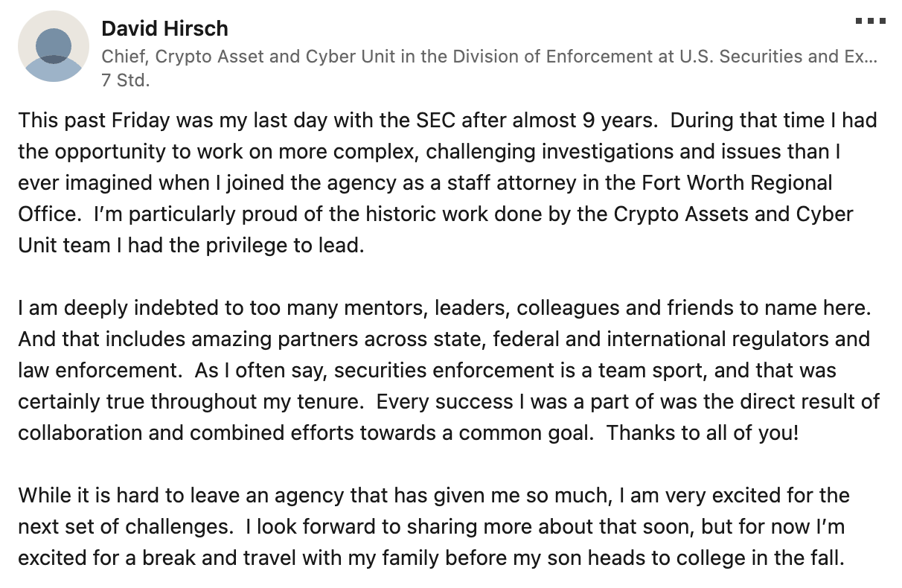
Task: Click the paragraph starting 'This past Friday'
Action: click(x=447, y=182)
